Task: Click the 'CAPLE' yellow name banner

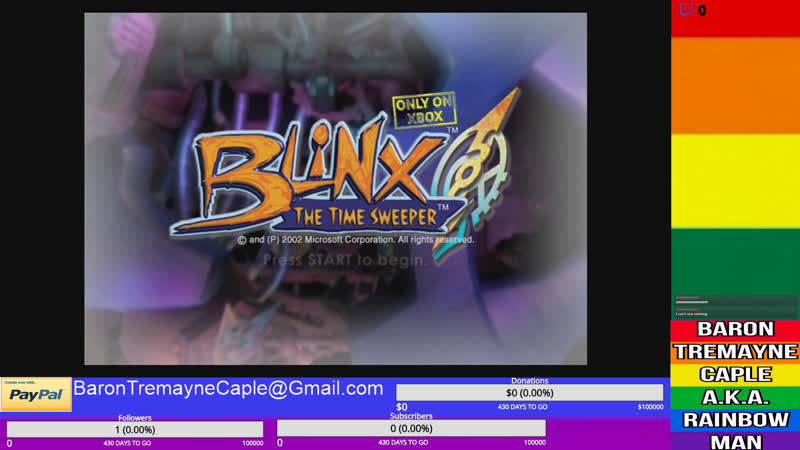Action: coord(735,374)
